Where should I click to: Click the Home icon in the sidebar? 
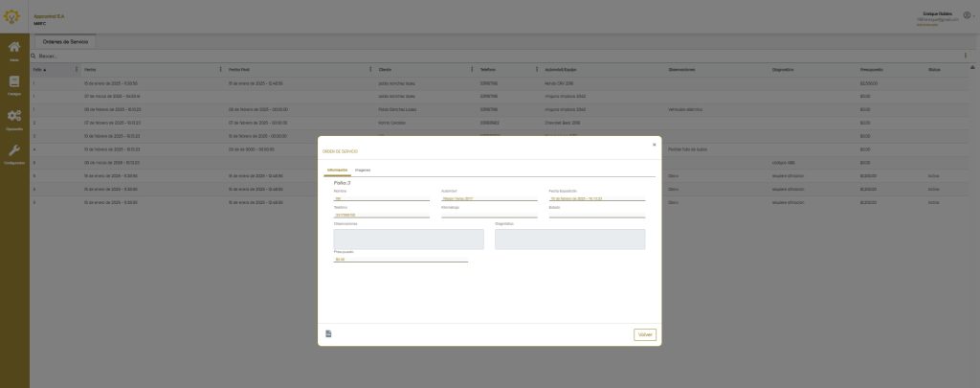tap(14, 50)
